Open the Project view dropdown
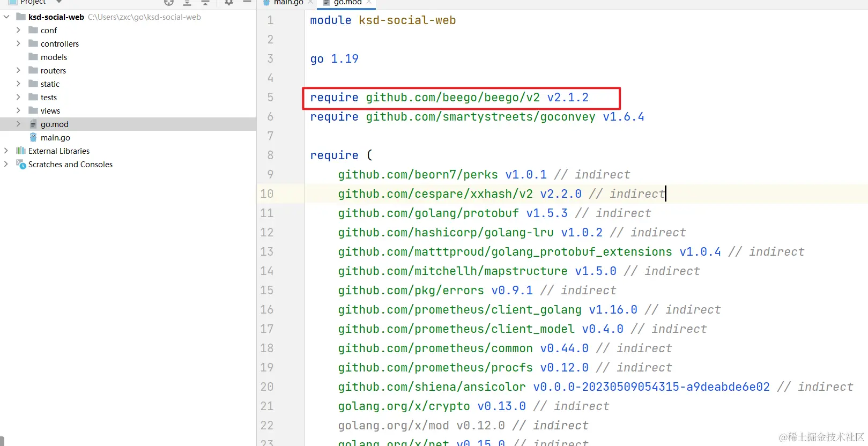 [x=59, y=2]
